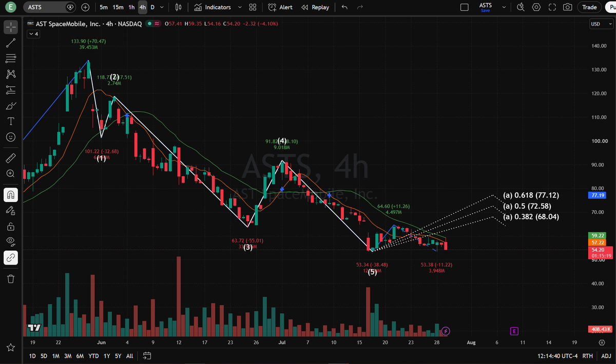This screenshot has height=364, width=616.
Task: Start bar Replay mode
Action: pos(315,7)
